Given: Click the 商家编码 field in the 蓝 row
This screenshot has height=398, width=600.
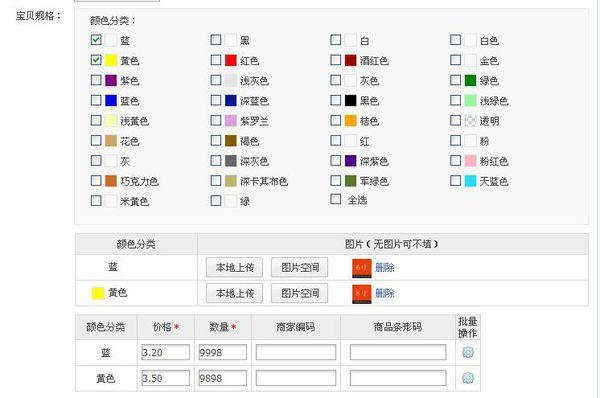Looking at the screenshot, I should point(296,352).
